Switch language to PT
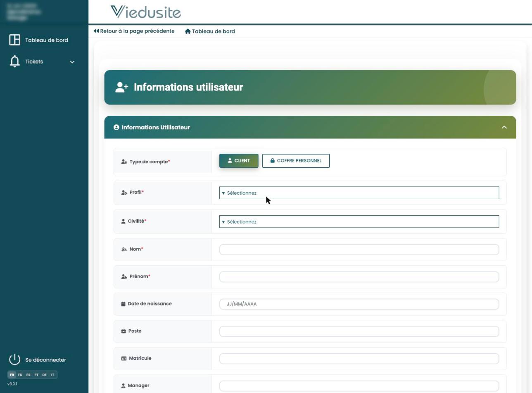 coord(36,375)
